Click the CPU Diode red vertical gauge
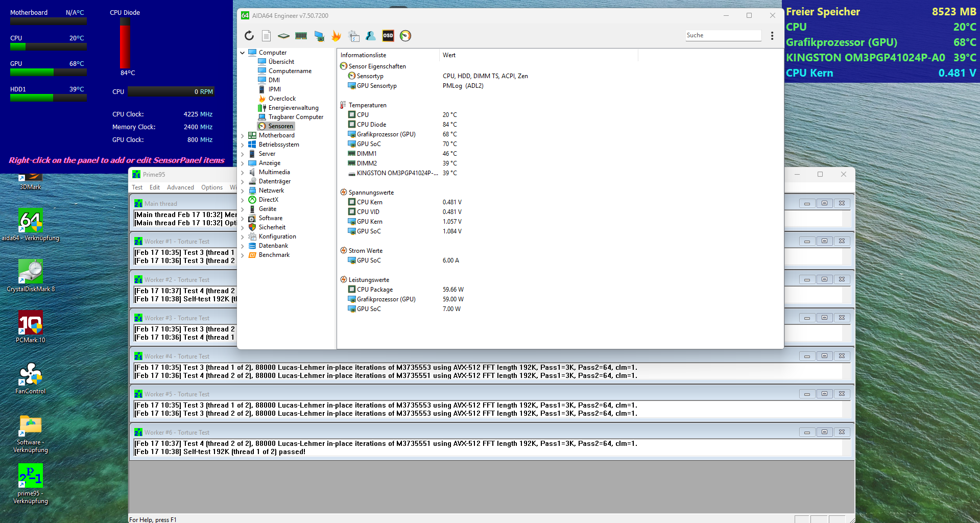Screen dimensions: 980x523 (x=125, y=43)
